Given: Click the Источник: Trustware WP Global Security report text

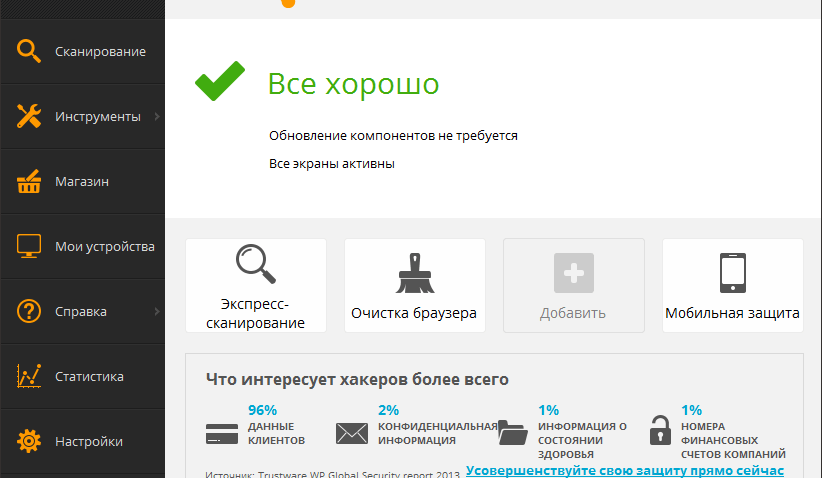Looking at the screenshot, I should pyautogui.click(x=332, y=474).
